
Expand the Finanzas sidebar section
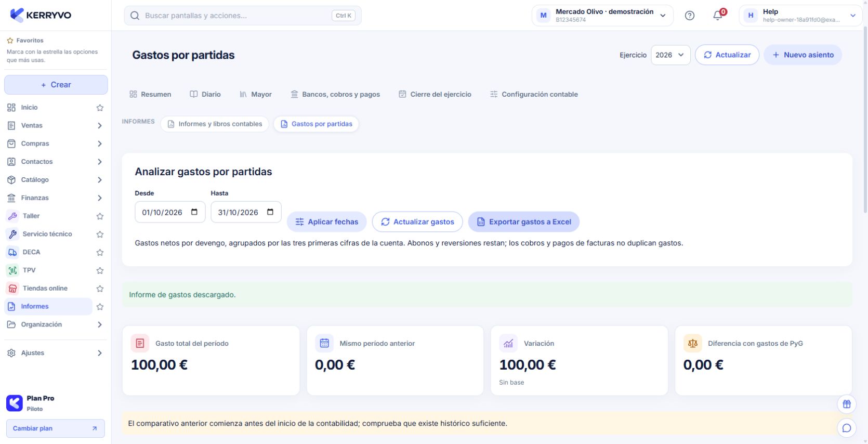click(56, 198)
